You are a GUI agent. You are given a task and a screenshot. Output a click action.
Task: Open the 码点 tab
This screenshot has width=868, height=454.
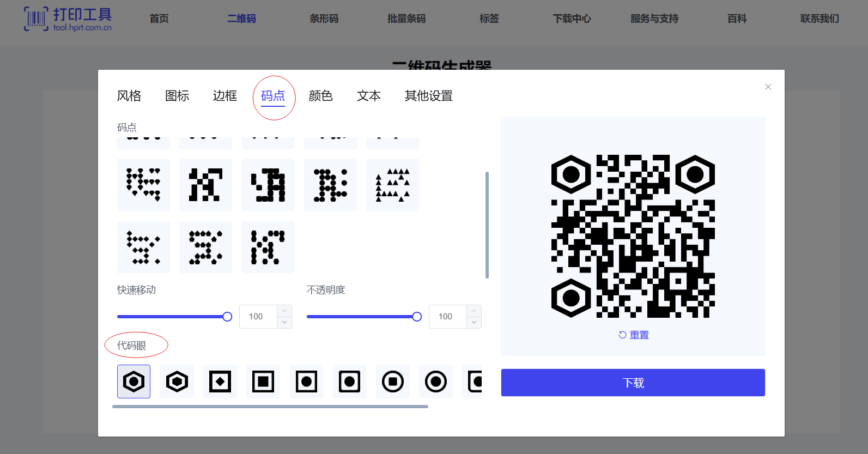tap(273, 96)
